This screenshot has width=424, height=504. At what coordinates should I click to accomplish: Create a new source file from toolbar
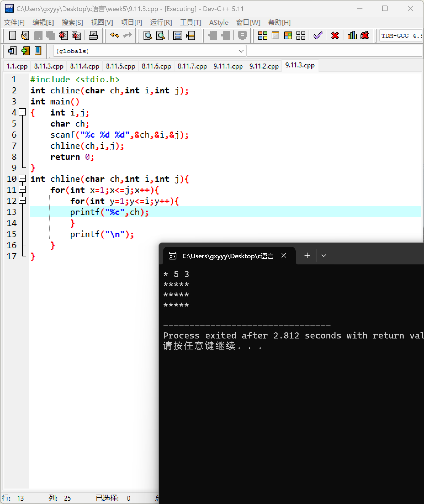tap(13, 35)
